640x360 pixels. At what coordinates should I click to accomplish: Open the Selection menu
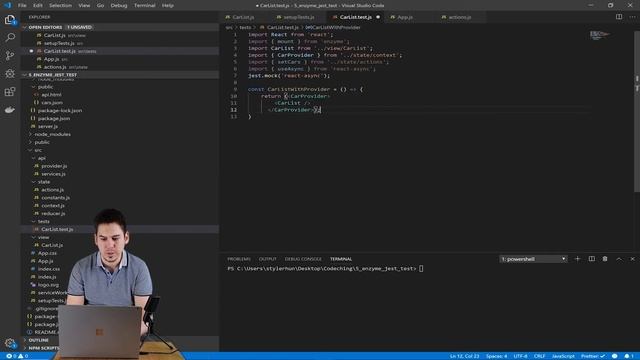(60, 5)
